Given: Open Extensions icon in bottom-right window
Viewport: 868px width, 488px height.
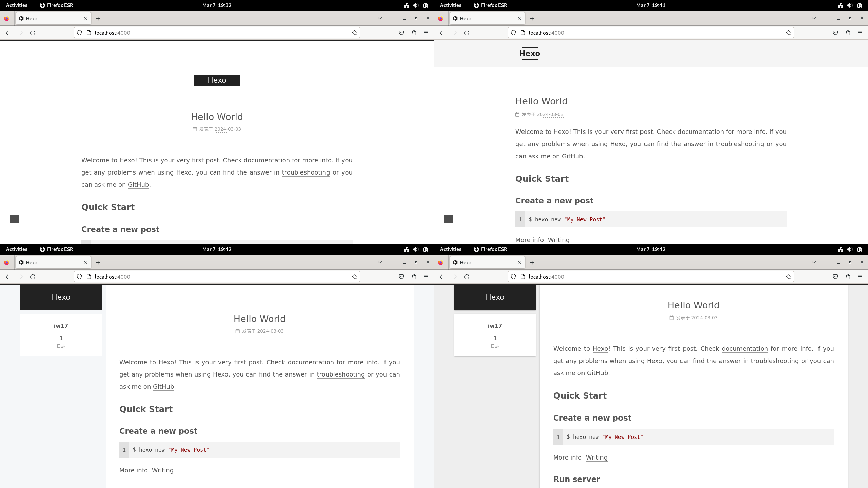Looking at the screenshot, I should pyautogui.click(x=848, y=277).
